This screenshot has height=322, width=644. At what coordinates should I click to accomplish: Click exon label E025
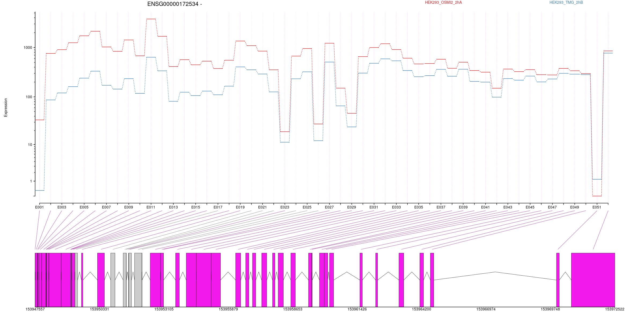point(307,207)
